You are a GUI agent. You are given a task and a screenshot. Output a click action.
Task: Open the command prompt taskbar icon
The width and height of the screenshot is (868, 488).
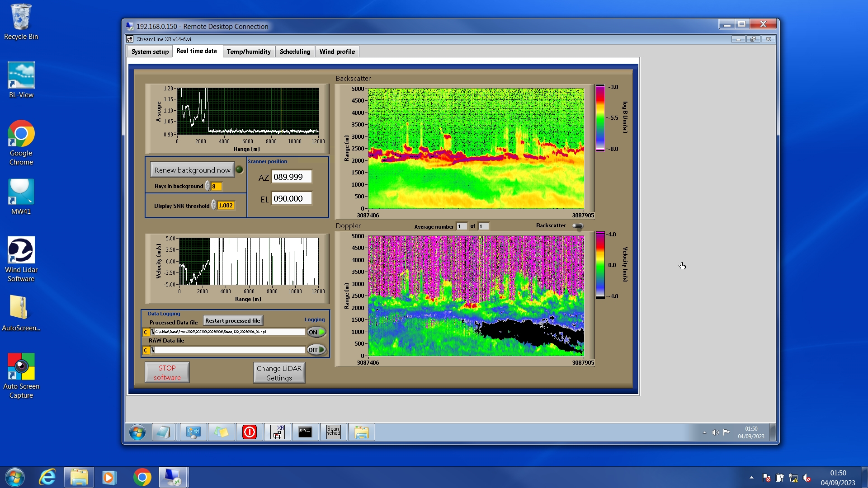click(x=305, y=432)
